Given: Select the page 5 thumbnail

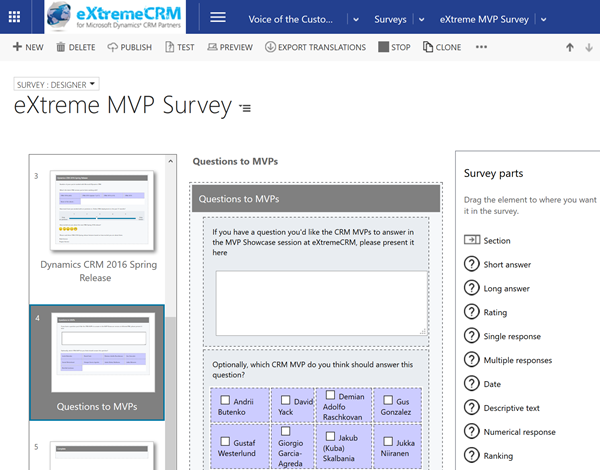Looking at the screenshot, I should [102, 455].
